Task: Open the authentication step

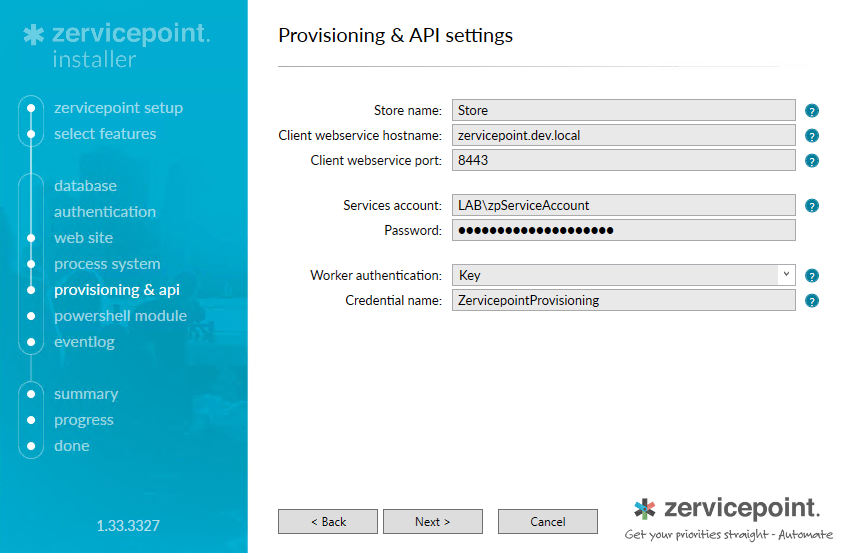Action: [x=105, y=212]
